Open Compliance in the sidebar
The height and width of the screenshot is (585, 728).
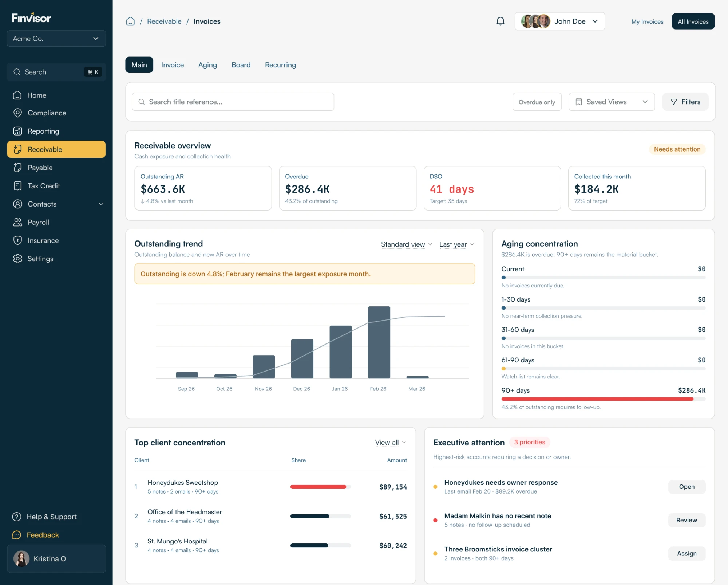coord(56,113)
